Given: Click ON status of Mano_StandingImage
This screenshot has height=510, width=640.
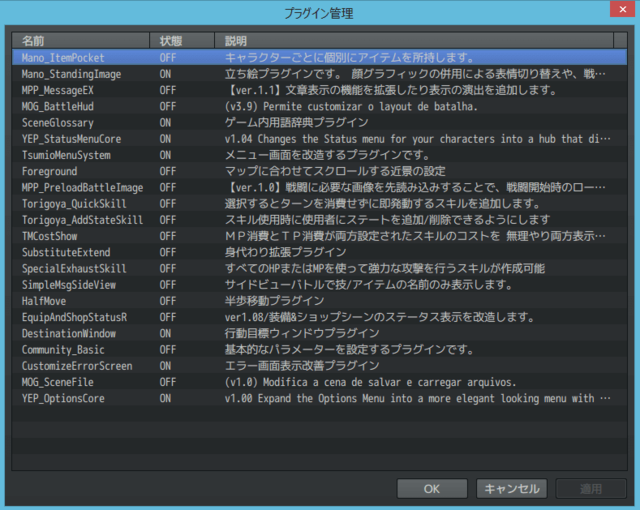Looking at the screenshot, I should (x=165, y=74).
